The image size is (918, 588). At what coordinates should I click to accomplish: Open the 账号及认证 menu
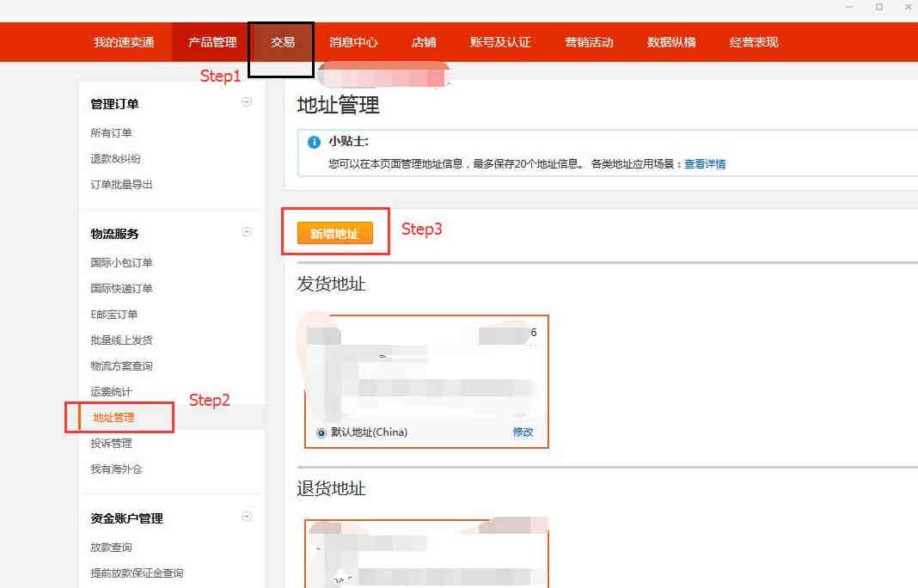500,42
